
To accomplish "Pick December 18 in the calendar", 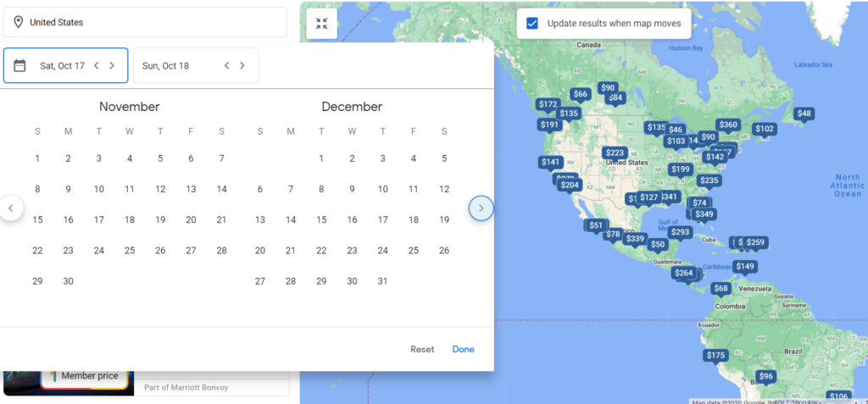I will (x=414, y=219).
